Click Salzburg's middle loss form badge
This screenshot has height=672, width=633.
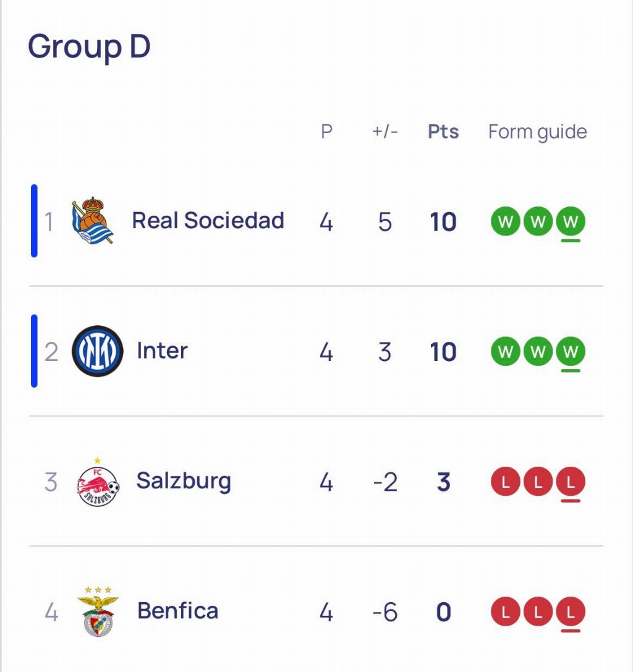pos(538,483)
